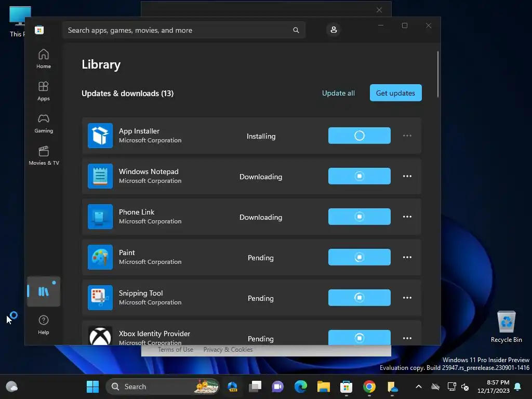Open more options for Windows Notepad
The image size is (532, 399).
click(407, 176)
